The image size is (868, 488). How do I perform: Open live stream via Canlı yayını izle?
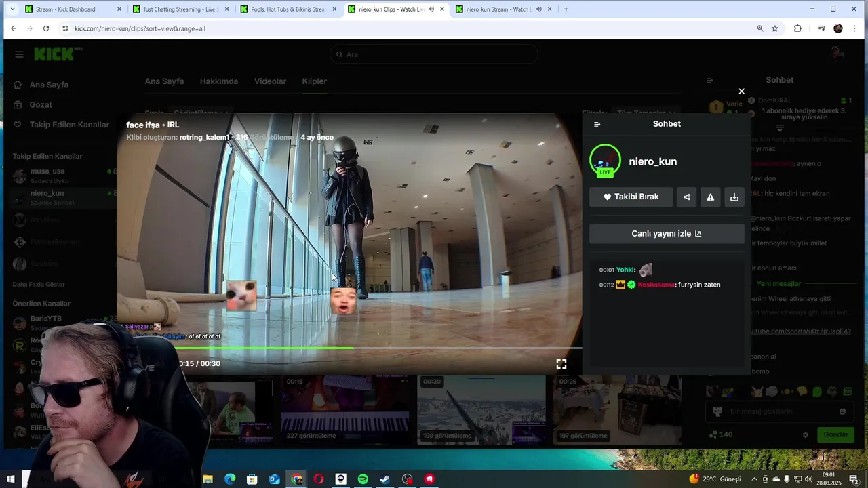pyautogui.click(x=667, y=234)
